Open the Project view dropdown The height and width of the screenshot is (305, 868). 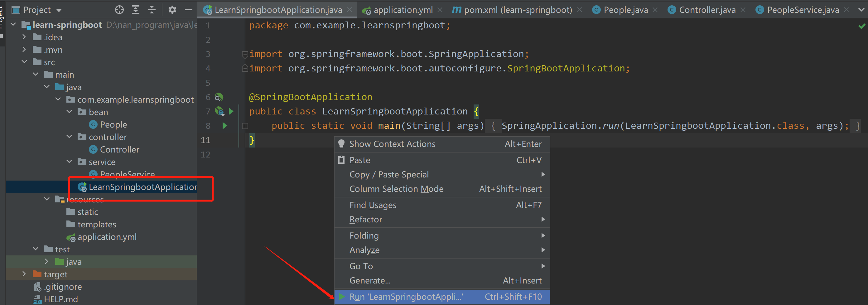click(59, 10)
